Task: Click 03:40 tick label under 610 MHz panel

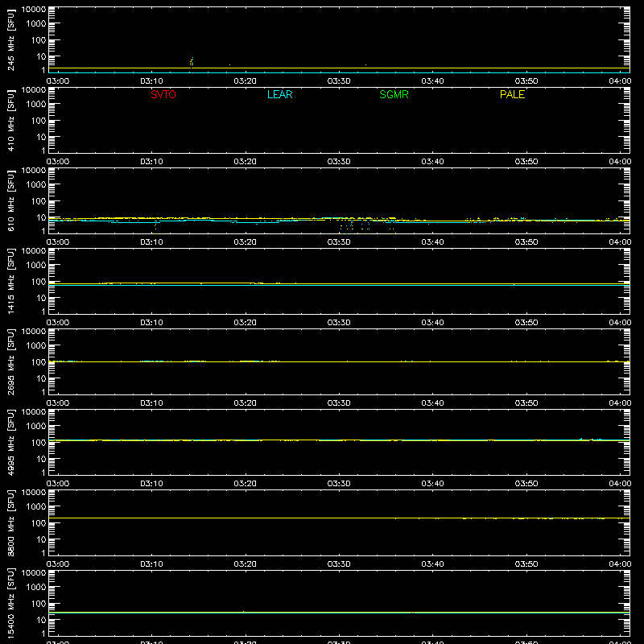Action: click(x=432, y=242)
